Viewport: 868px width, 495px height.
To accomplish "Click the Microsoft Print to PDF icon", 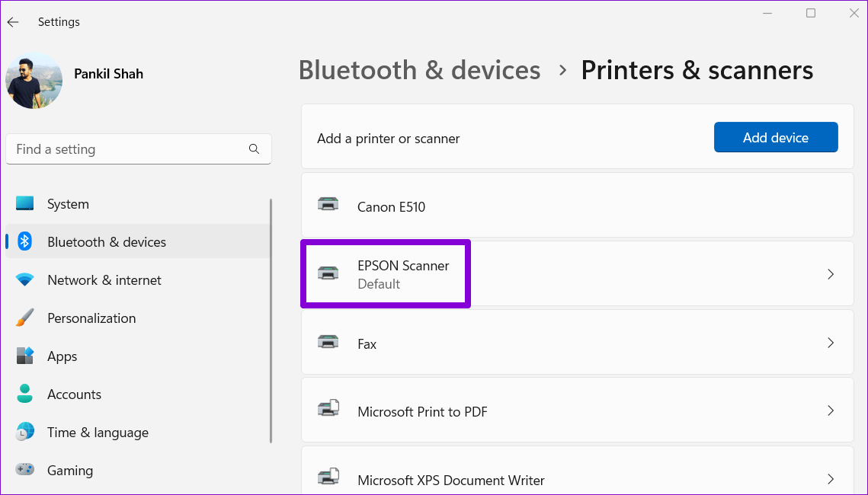I will tap(328, 409).
